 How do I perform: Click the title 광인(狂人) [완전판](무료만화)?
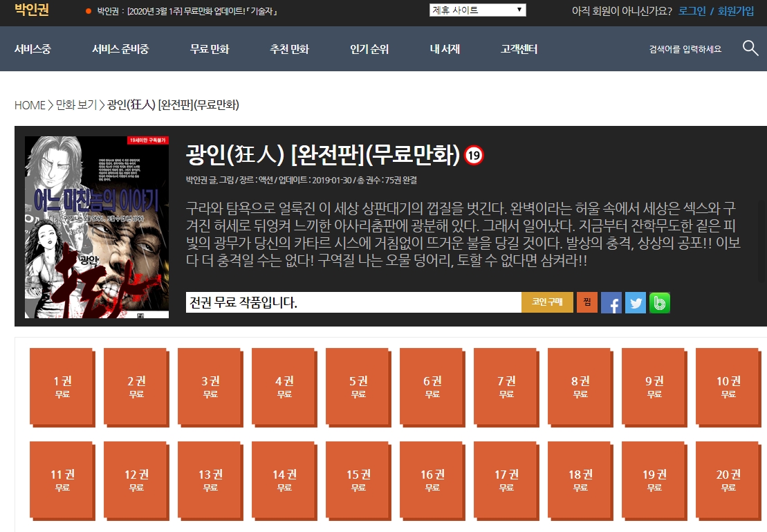click(323, 155)
